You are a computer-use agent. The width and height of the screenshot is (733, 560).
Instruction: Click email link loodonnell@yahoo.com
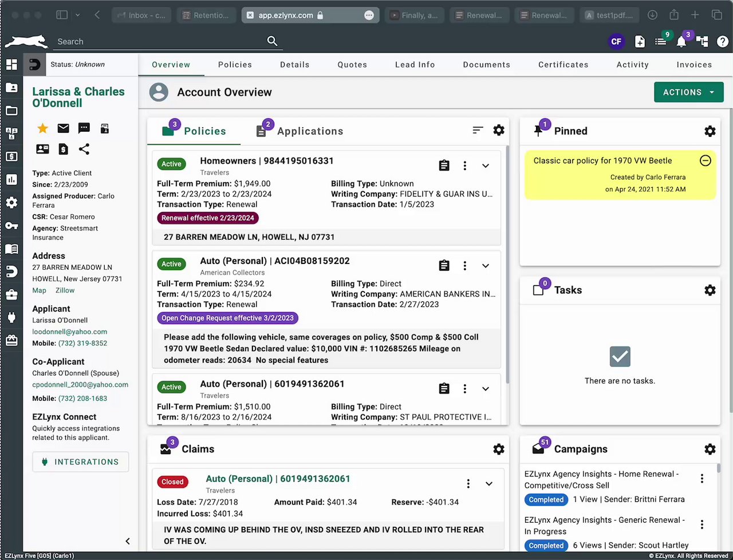tap(70, 332)
